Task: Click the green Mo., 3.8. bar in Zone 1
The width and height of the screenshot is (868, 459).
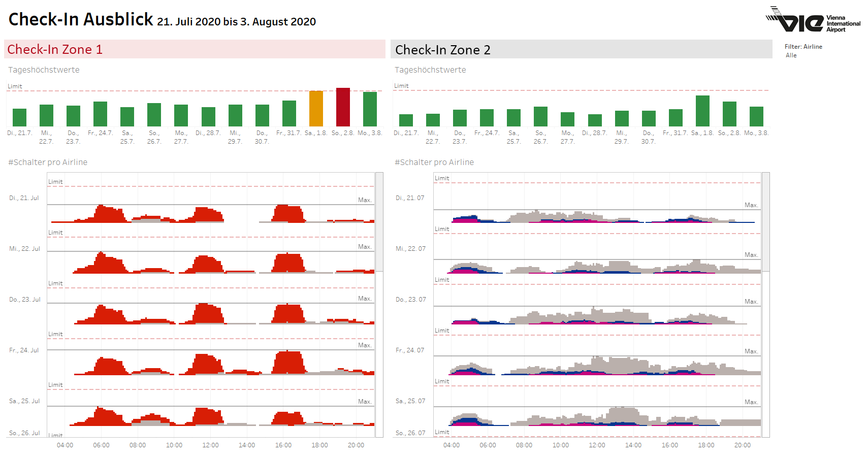Action: (370, 109)
